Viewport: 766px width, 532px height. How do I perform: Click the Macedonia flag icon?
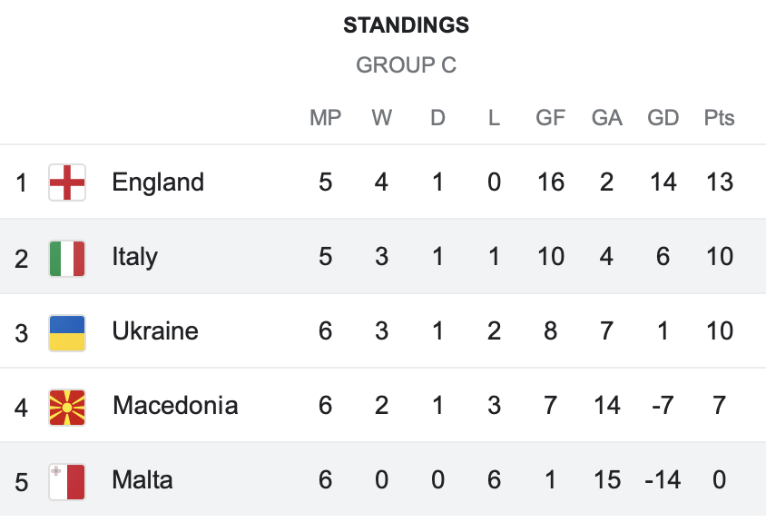click(67, 406)
